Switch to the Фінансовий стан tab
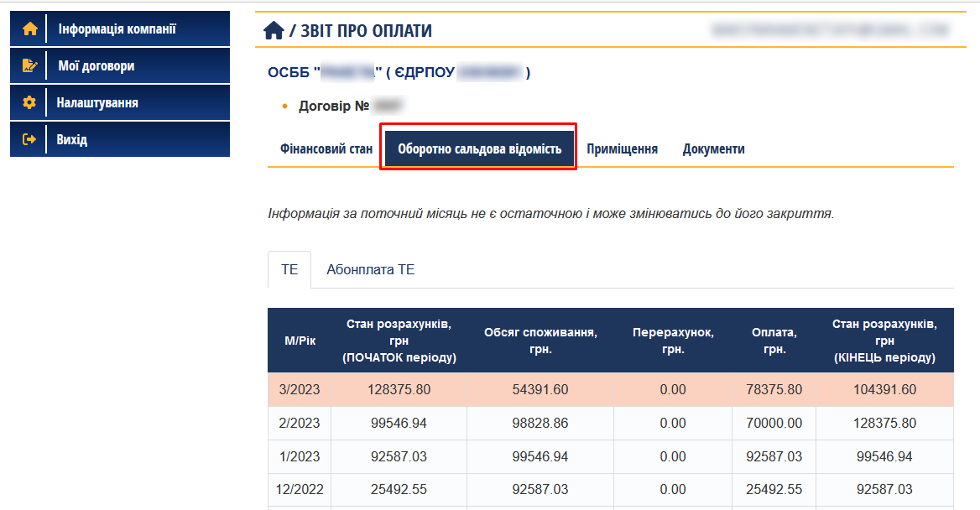 [x=326, y=149]
